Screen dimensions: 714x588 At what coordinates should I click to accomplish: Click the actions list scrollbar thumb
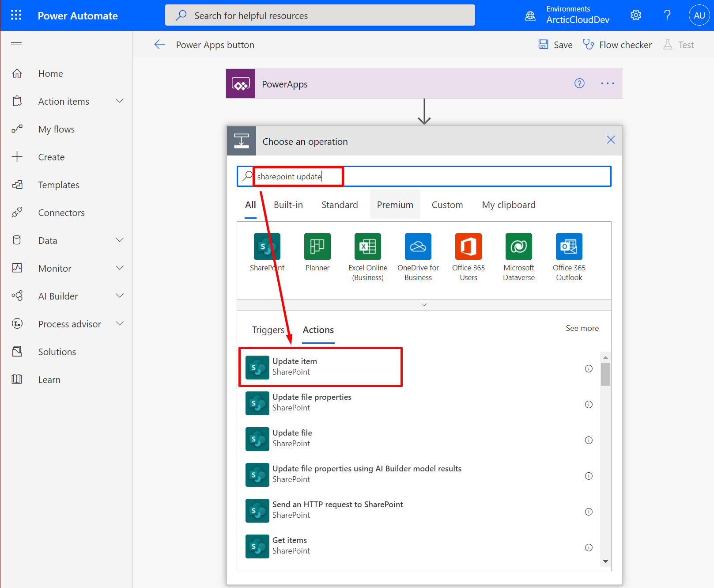(605, 374)
